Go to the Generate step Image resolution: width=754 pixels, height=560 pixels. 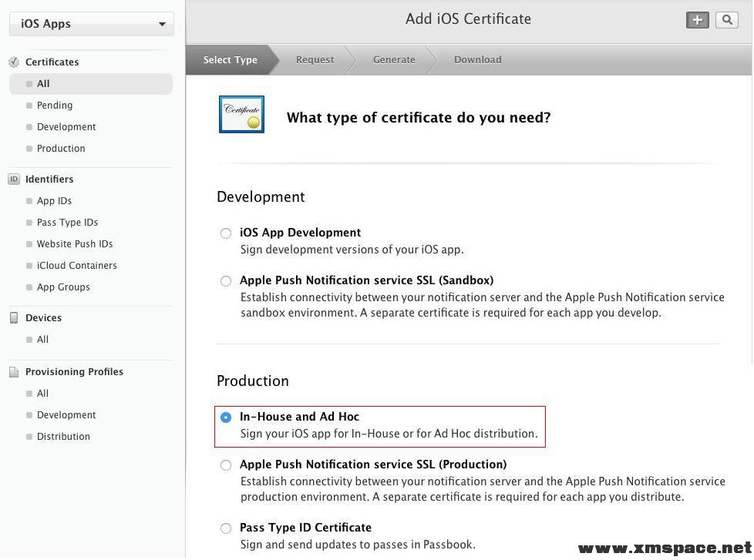pos(394,59)
